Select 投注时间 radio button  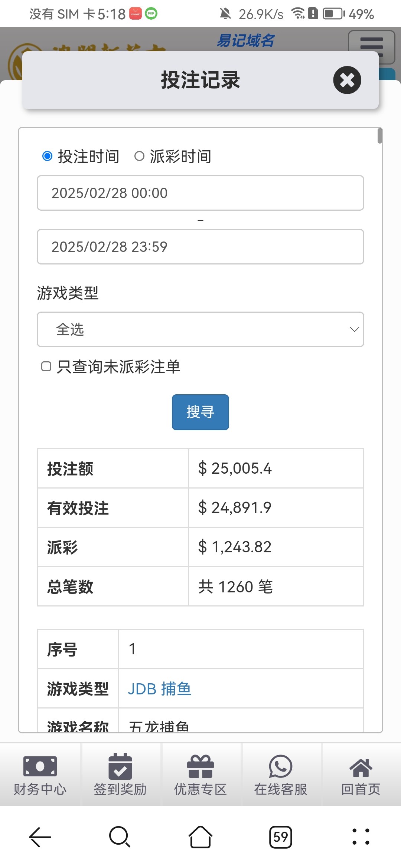(47, 156)
